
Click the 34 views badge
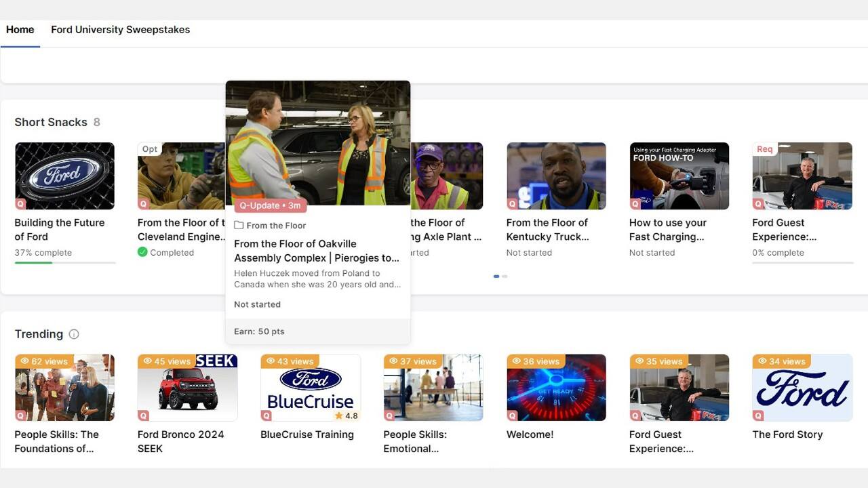(782, 361)
